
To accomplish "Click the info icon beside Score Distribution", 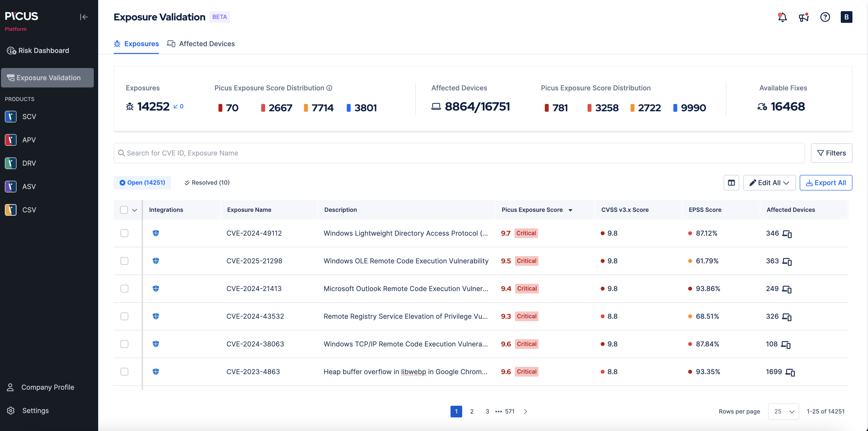I will (329, 88).
